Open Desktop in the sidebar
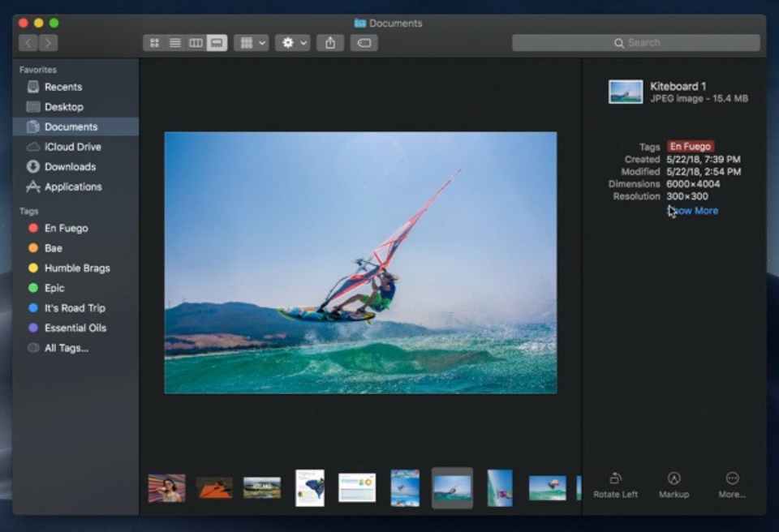The image size is (779, 532). click(x=75, y=107)
